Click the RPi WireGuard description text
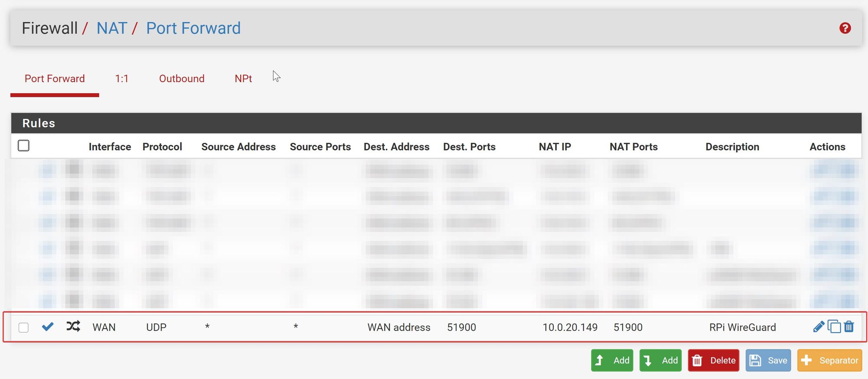 (743, 327)
